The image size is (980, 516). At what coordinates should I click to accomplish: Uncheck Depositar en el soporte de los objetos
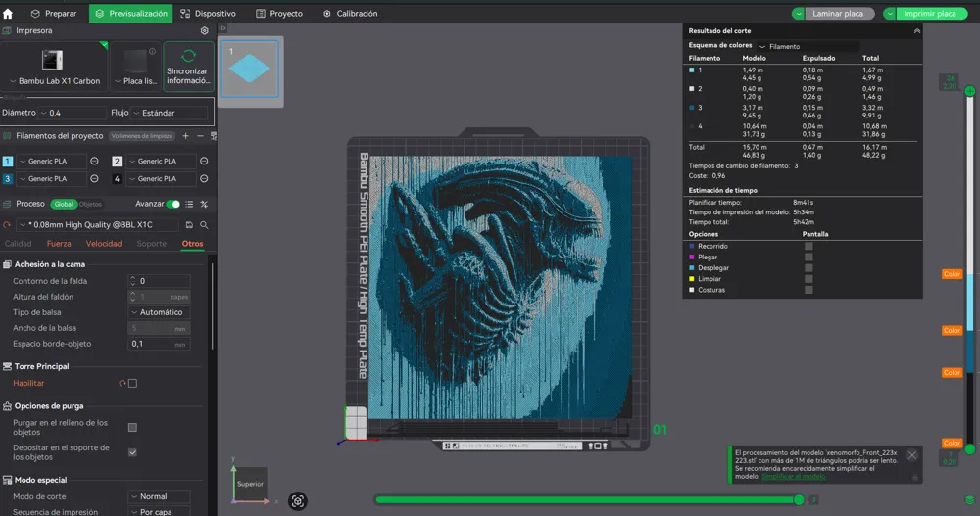[132, 452]
